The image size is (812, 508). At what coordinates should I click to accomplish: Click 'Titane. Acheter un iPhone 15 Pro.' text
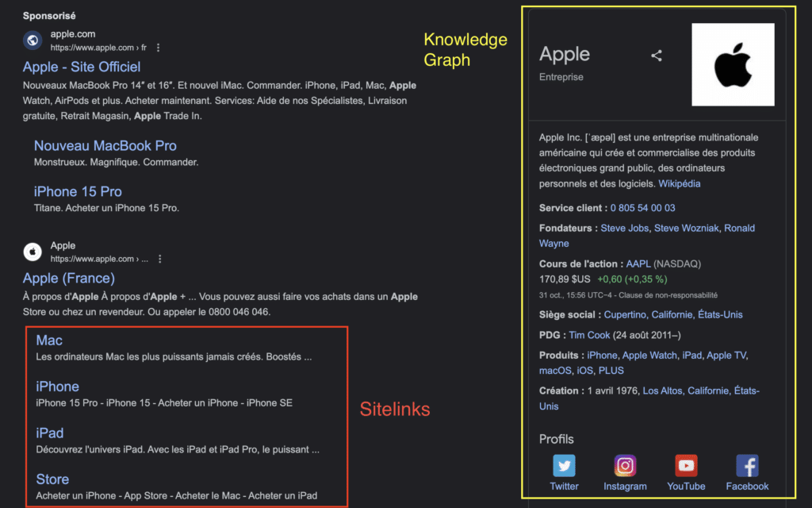coord(107,209)
